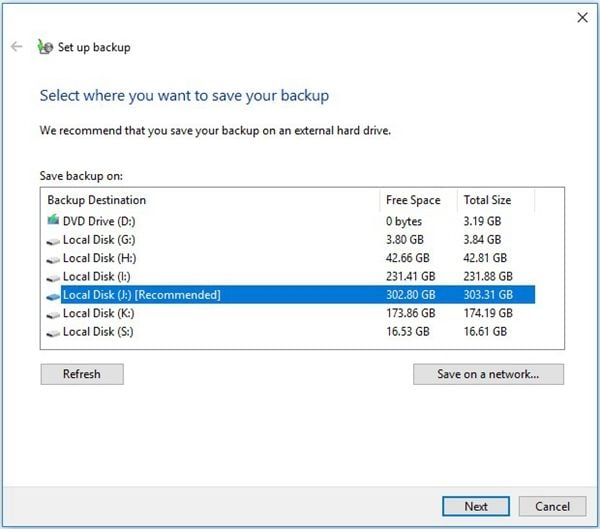Click the Local Disk (S:) drive icon

tap(54, 331)
